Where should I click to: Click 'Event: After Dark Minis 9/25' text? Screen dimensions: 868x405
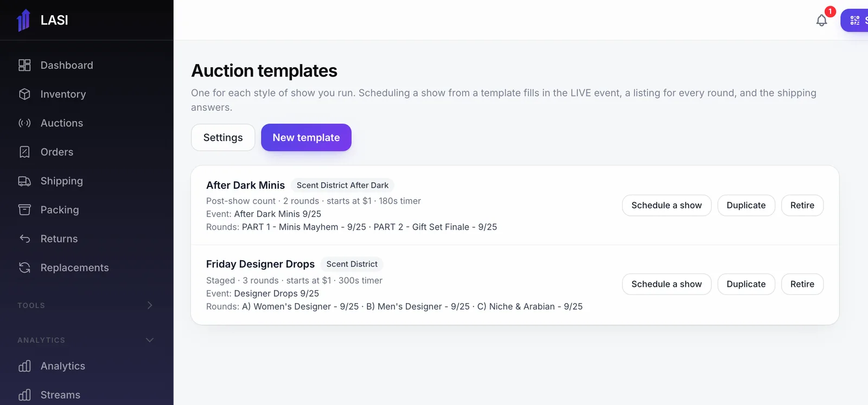click(x=264, y=214)
